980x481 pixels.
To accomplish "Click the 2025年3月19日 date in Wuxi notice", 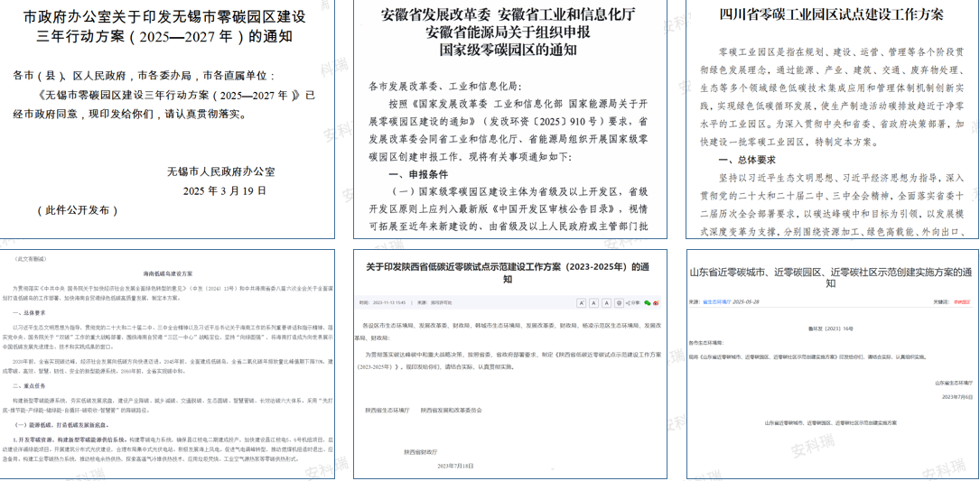I will point(225,190).
